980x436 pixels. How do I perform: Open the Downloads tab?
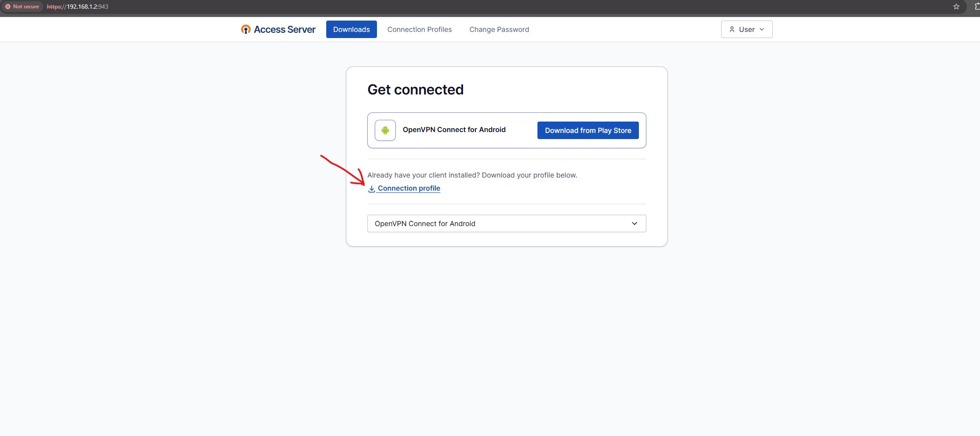tap(351, 29)
